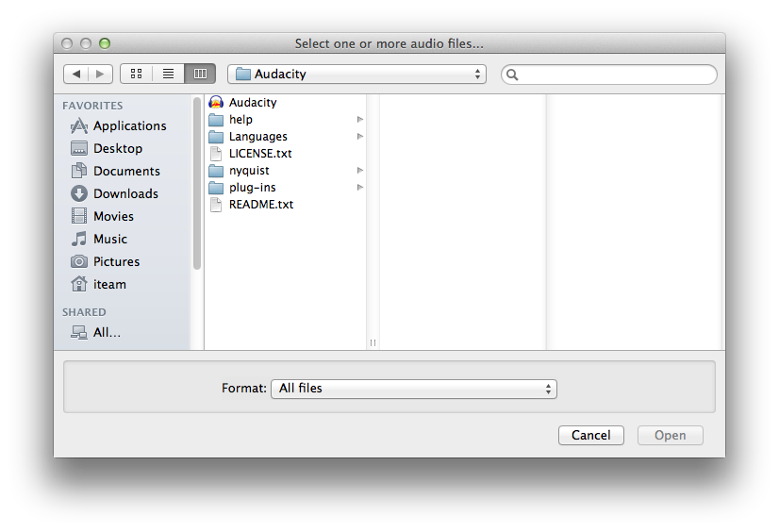The image size is (779, 532).
Task: Switch to column view
Action: point(200,74)
